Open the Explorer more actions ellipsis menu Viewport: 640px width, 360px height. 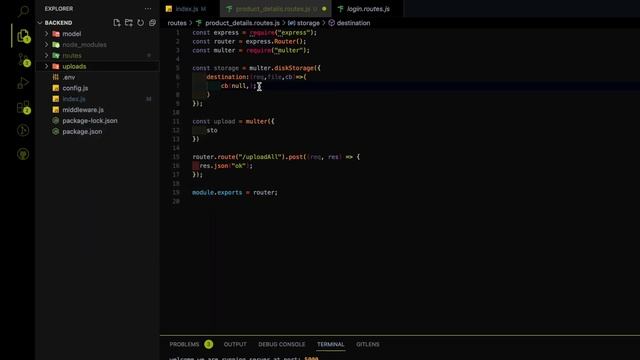coord(148,9)
